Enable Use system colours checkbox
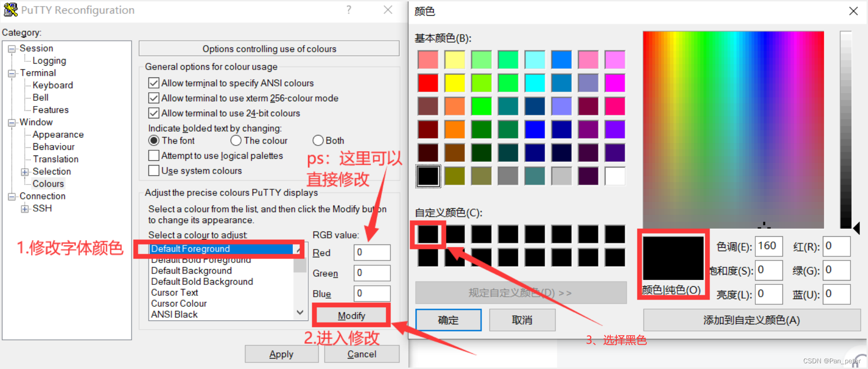This screenshot has width=868, height=369. [x=154, y=170]
